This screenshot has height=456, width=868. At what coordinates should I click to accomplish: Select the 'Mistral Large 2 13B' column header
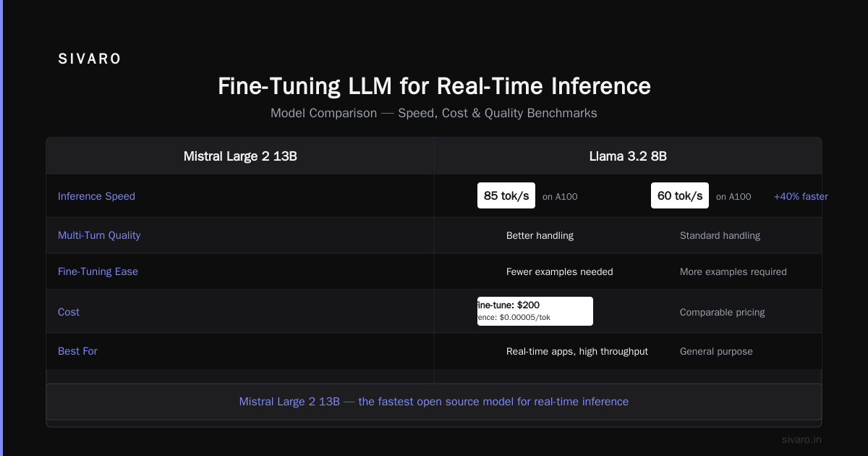tap(240, 156)
